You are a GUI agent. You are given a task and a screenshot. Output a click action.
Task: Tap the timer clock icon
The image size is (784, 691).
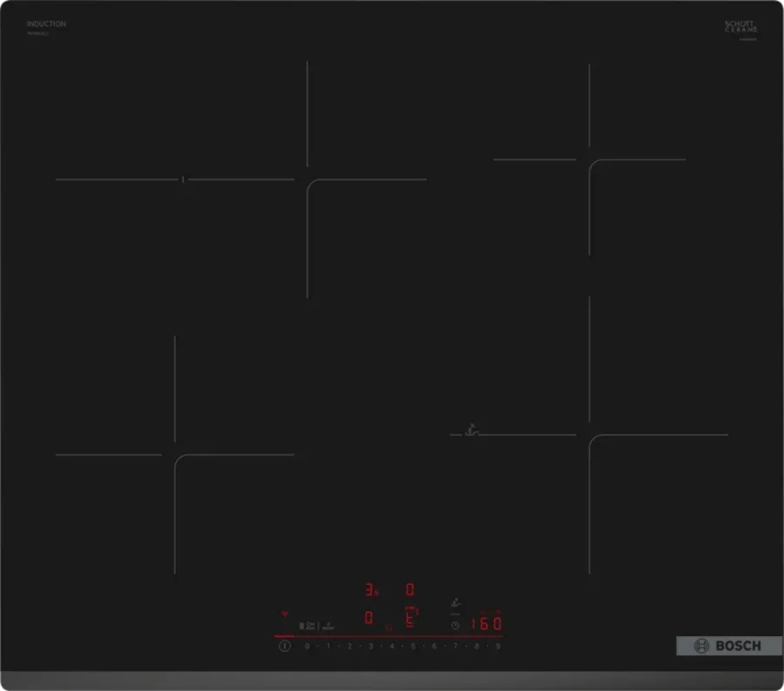[x=455, y=625]
